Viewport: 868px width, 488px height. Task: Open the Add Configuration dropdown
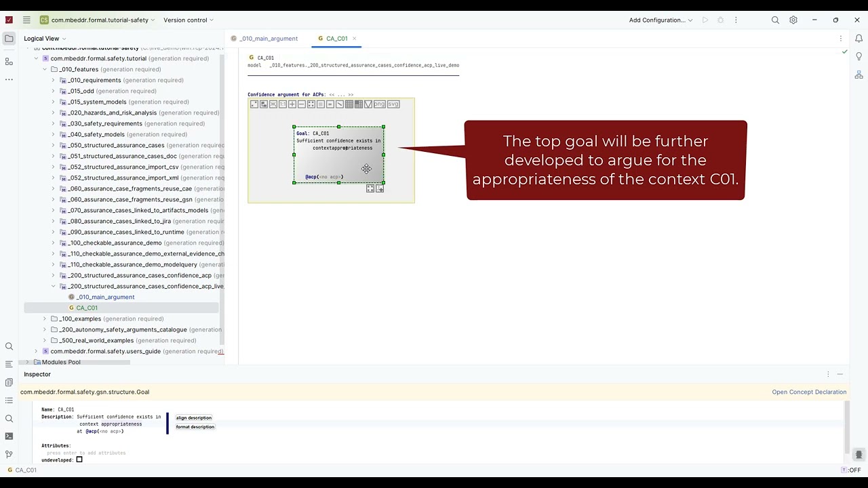pos(661,20)
